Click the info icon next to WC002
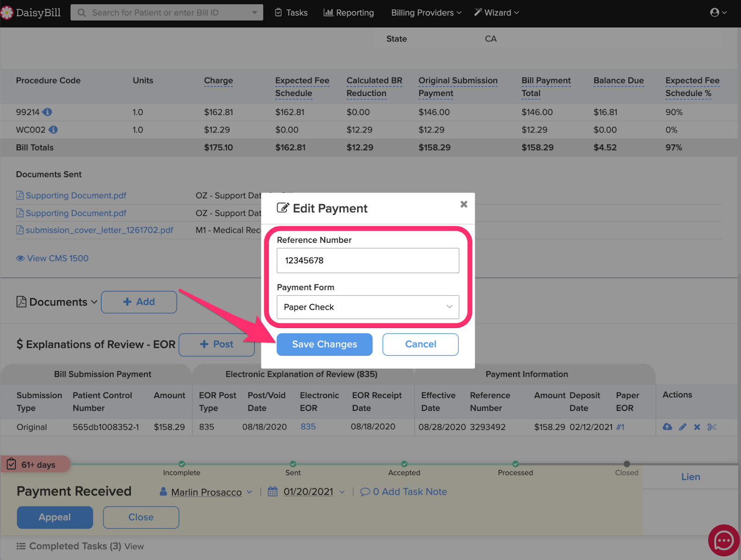 [53, 130]
